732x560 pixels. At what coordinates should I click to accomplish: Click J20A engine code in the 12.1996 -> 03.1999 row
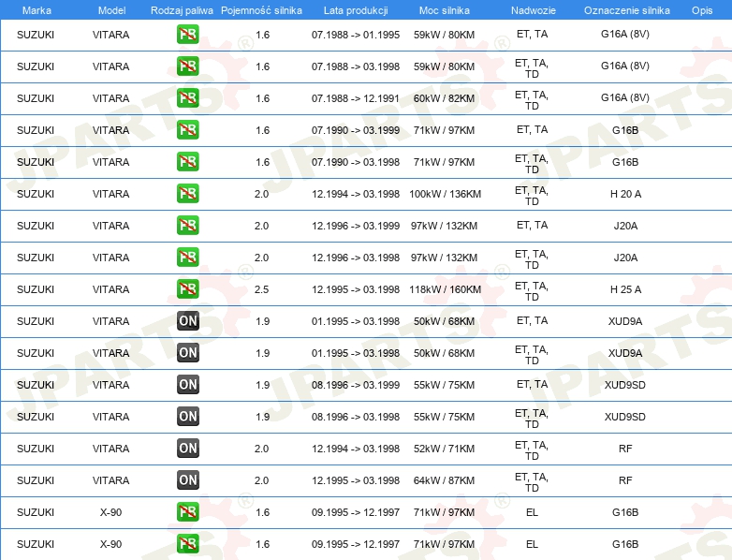[x=625, y=226]
